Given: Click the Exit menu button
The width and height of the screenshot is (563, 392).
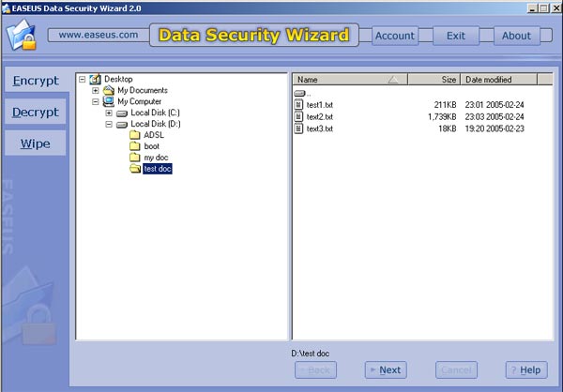Looking at the screenshot, I should pos(456,36).
